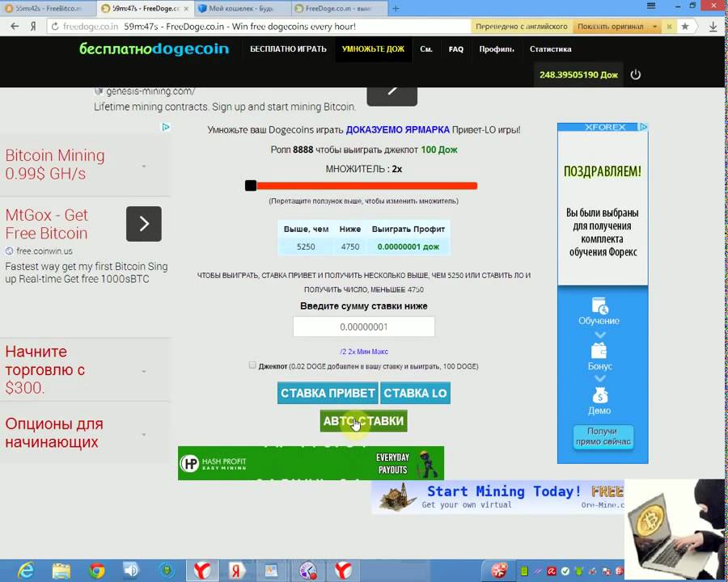The width and height of the screenshot is (728, 582).
Task: Open the AdChoices icon above Bitcoin Mining ad
Action: pyautogui.click(x=165, y=127)
